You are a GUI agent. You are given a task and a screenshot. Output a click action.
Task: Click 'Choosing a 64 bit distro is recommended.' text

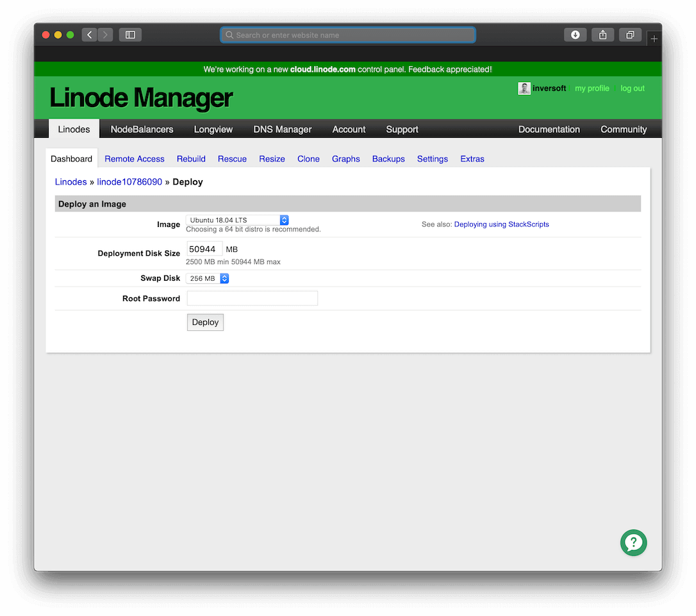click(x=253, y=229)
